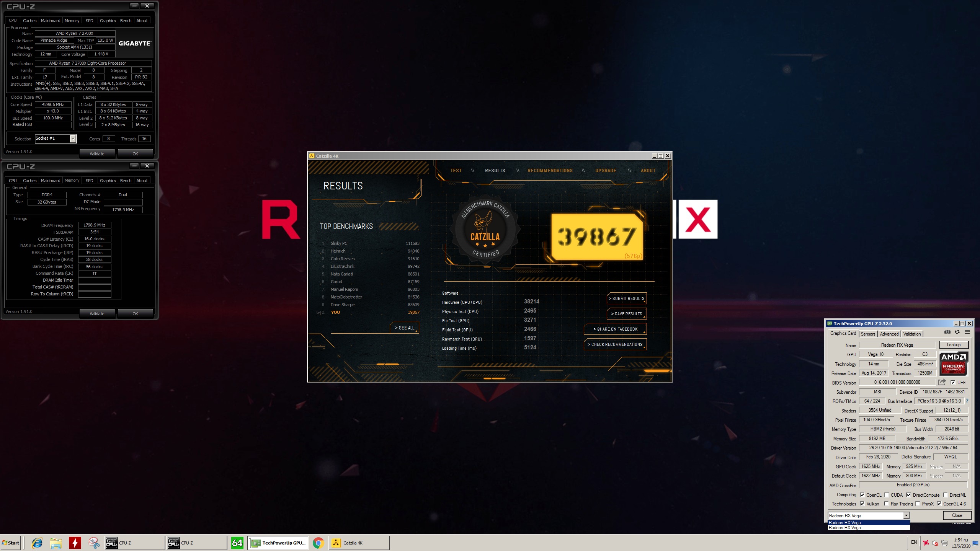Click the AMD Radeon Graphics logo
980x551 pixels.
953,363
